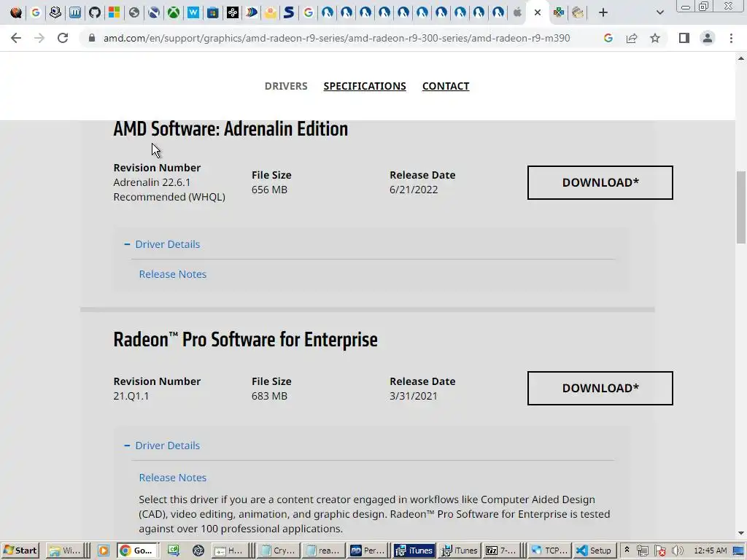Open the Setup taskbar item
This screenshot has width=747, height=560.
tap(594, 551)
